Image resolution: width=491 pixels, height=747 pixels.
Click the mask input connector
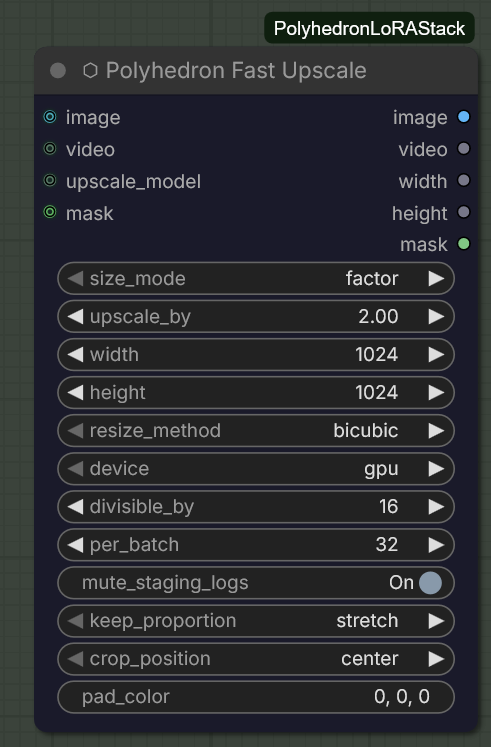coord(50,212)
